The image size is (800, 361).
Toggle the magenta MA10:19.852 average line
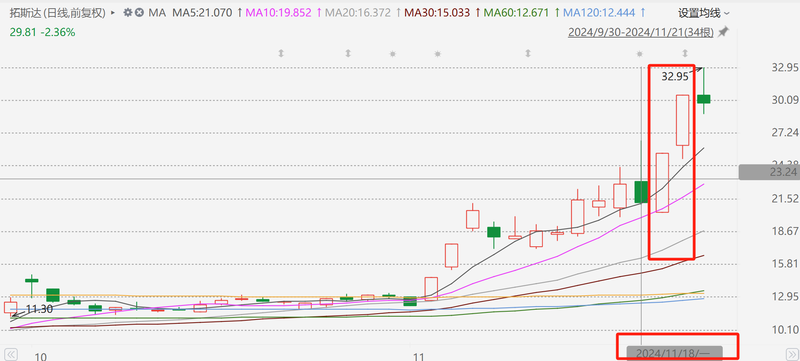279,13
